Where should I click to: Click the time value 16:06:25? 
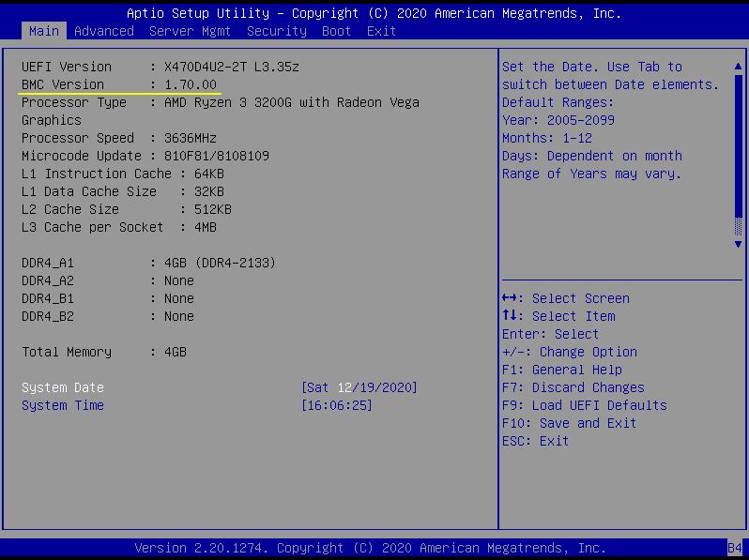pos(337,405)
